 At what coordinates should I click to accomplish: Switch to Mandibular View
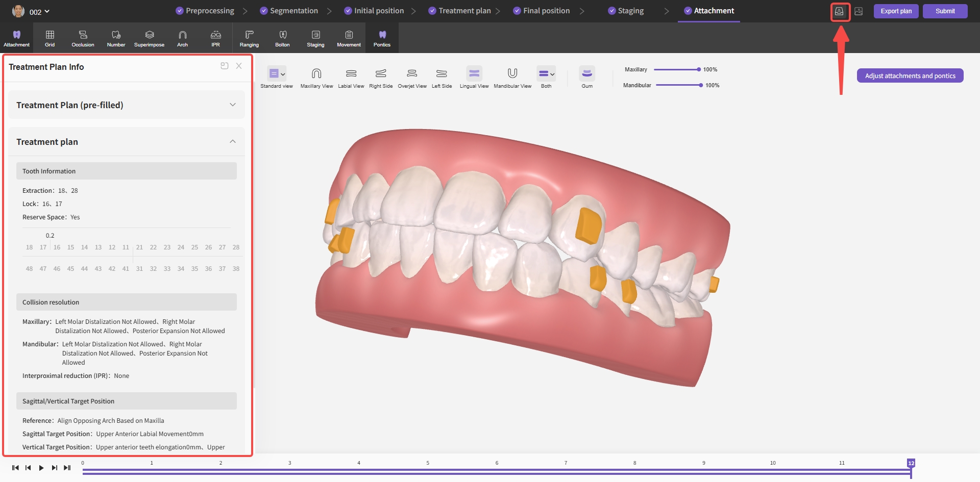pos(512,77)
